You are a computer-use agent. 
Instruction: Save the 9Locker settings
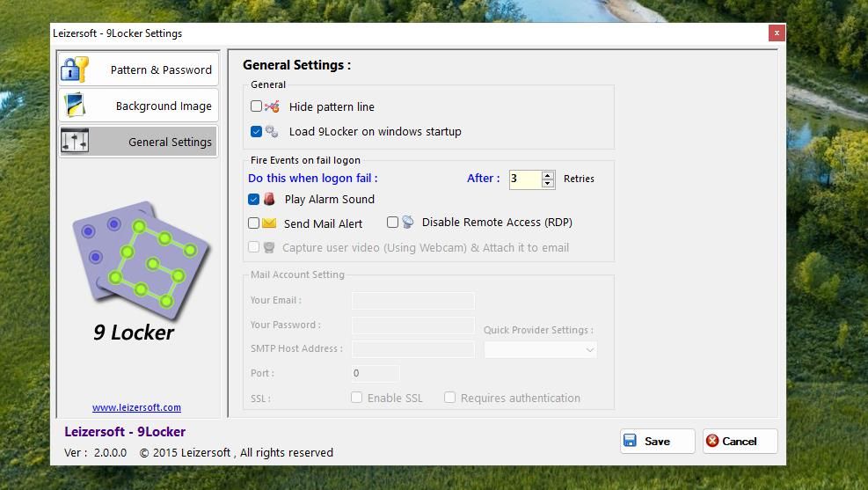(657, 441)
